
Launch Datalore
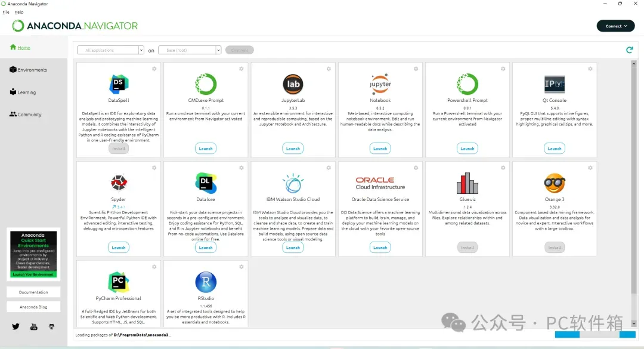click(206, 248)
